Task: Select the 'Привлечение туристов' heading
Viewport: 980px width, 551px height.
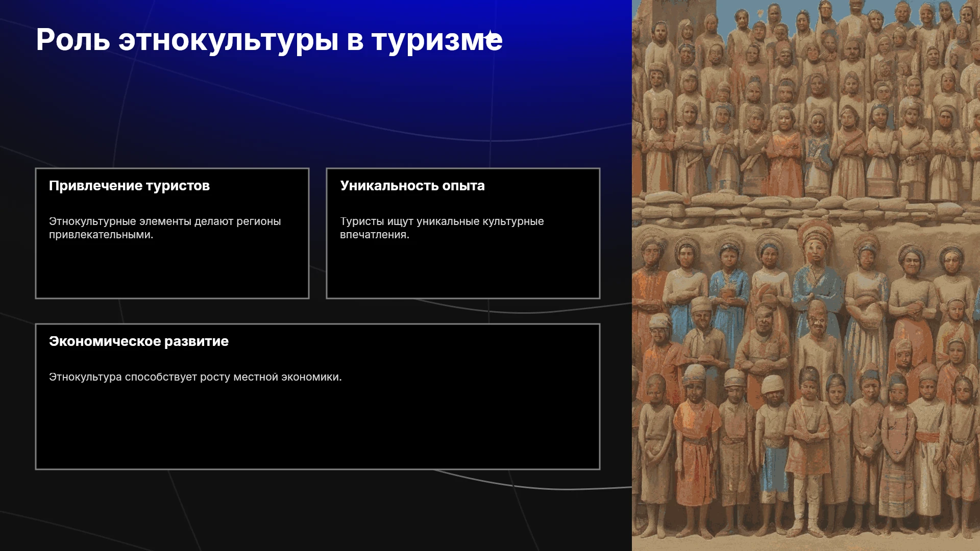Action: [x=129, y=186]
